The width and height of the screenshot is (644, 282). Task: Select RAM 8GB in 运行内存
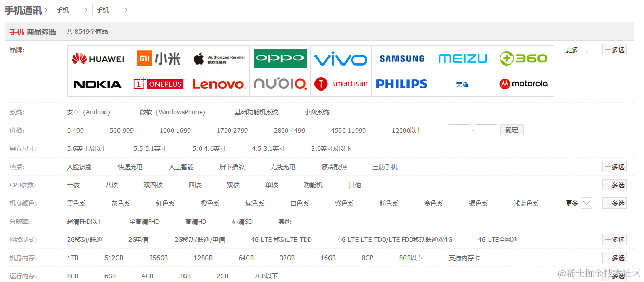[x=73, y=276]
